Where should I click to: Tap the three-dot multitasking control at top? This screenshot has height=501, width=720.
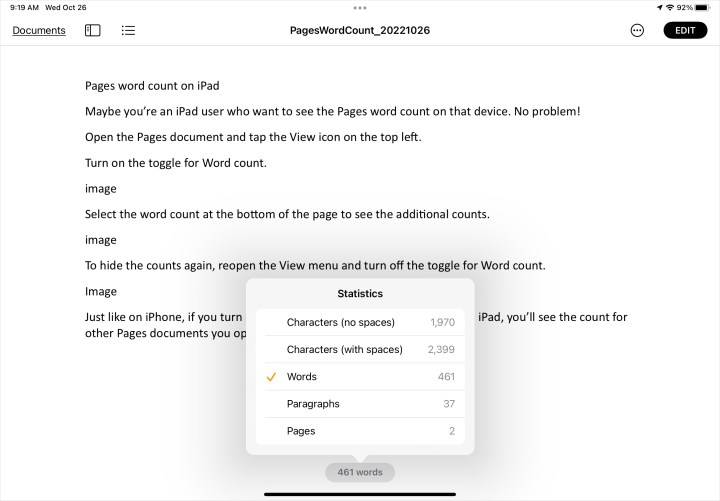click(360, 8)
